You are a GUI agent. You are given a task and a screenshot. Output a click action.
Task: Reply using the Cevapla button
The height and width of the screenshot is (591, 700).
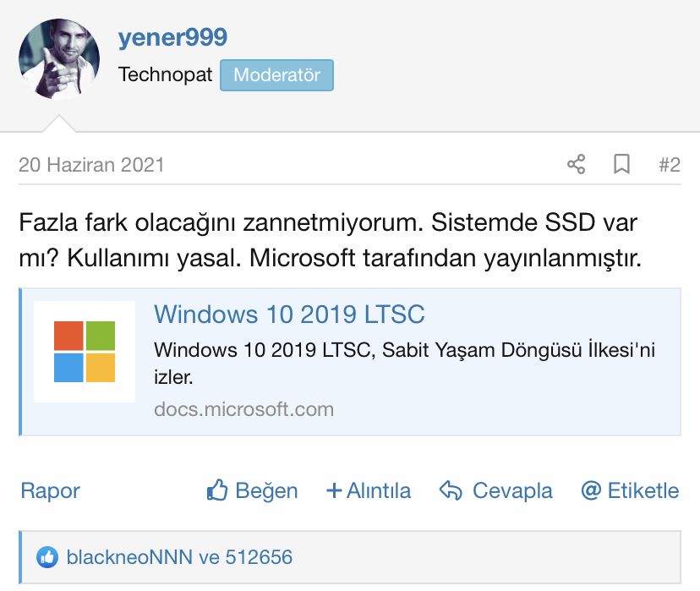[x=496, y=490]
